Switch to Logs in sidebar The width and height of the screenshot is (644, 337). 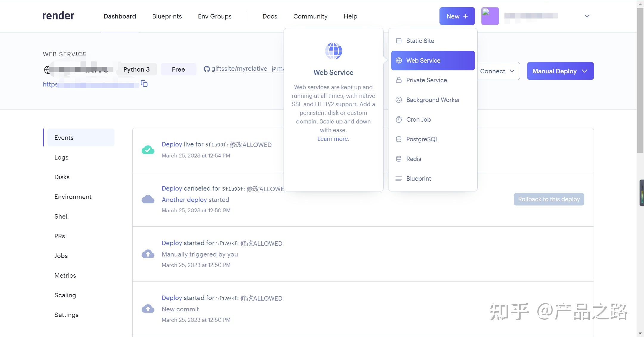tap(61, 157)
